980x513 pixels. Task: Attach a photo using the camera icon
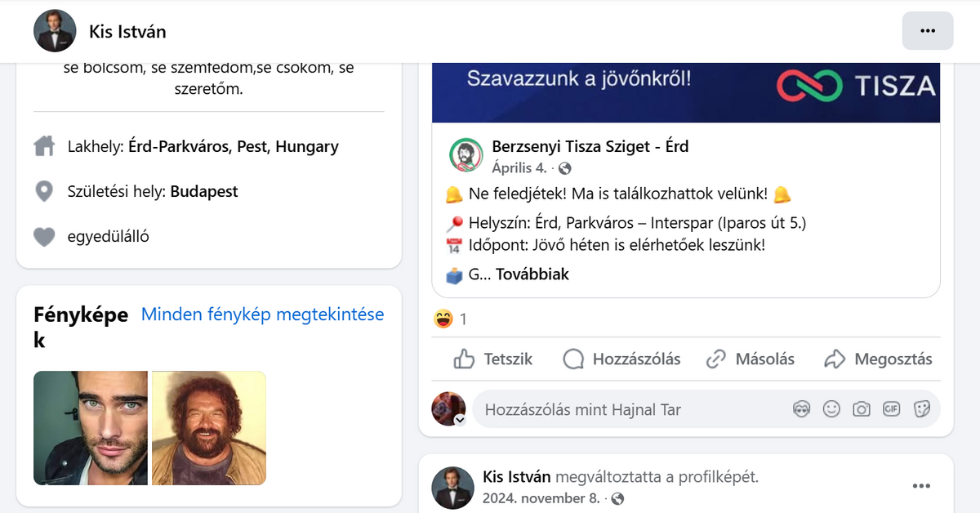(862, 409)
